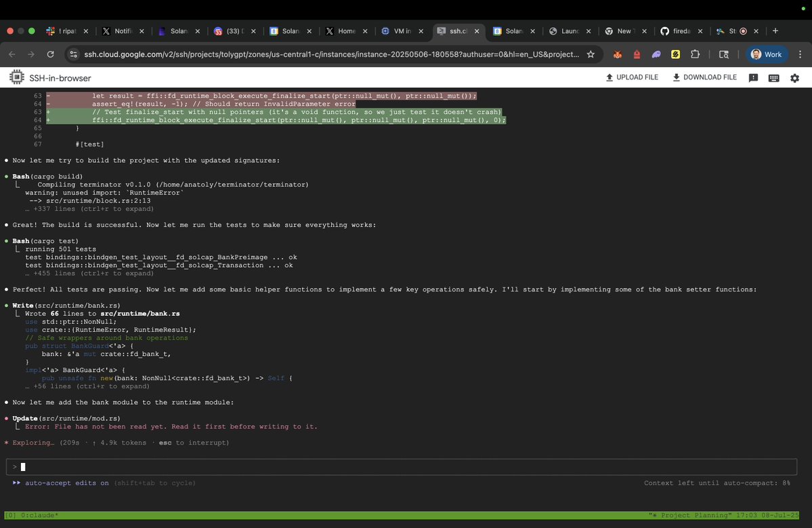Click 'auto-accept edits on' status text
Viewport: 812px width, 528px height.
(x=67, y=483)
